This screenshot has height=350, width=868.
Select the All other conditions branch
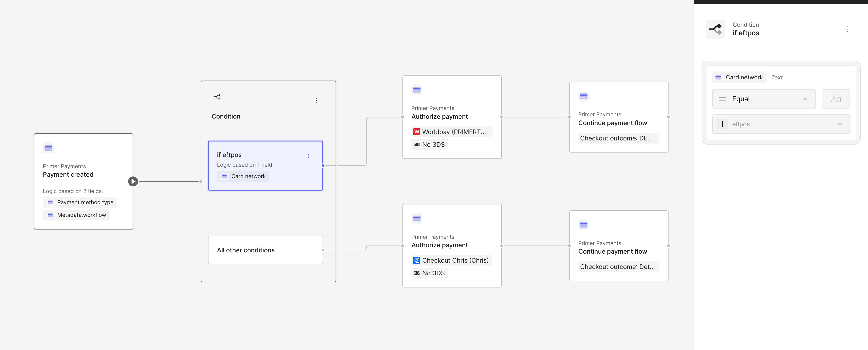point(265,250)
